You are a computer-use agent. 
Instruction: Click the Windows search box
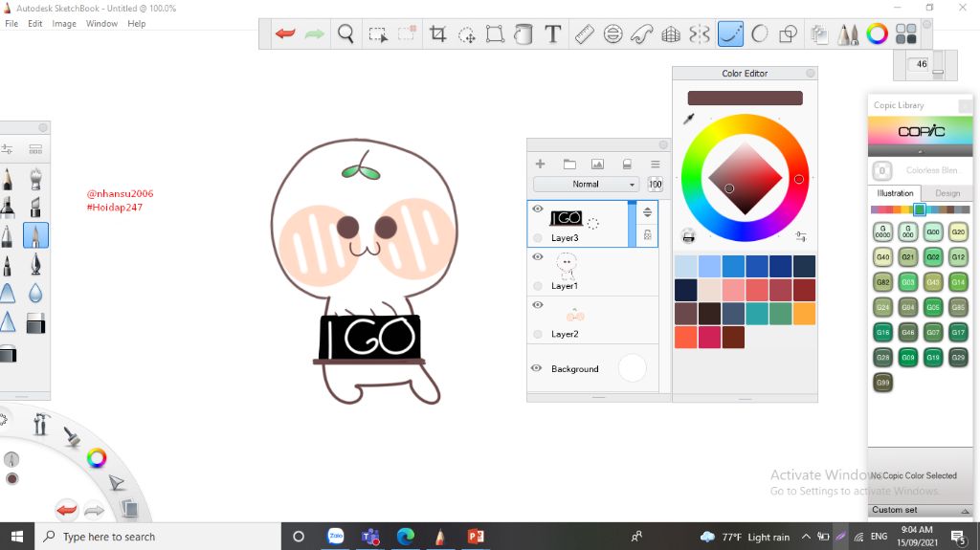(x=159, y=537)
